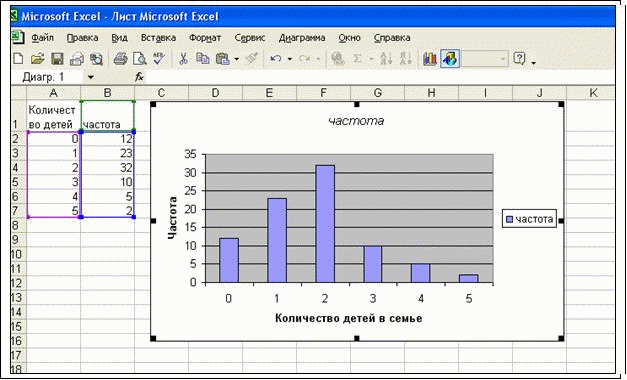This screenshot has height=380, width=627.
Task: Undo the last action
Action: pos(275,59)
